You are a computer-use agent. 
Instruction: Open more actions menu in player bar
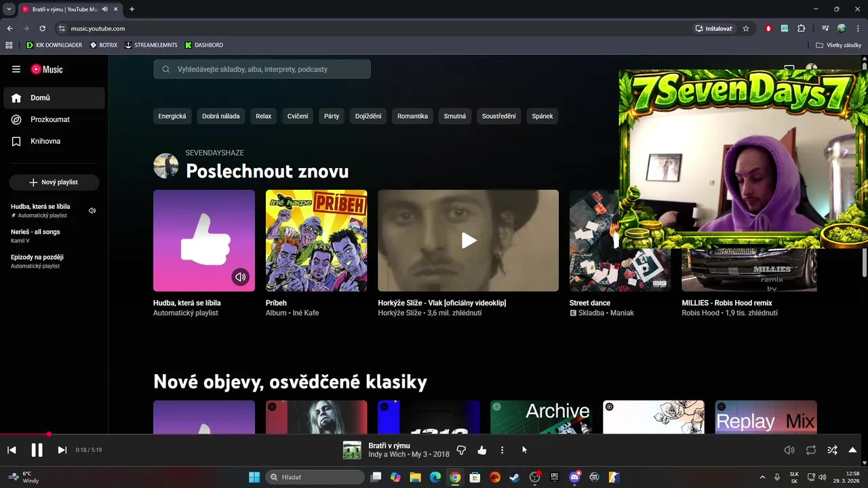point(502,450)
